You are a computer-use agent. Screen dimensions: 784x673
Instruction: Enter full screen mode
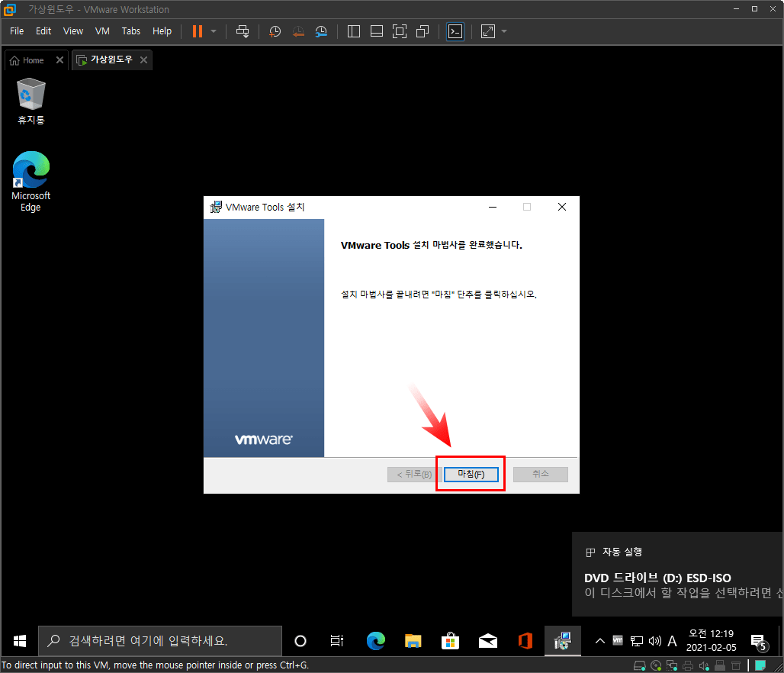point(400,31)
